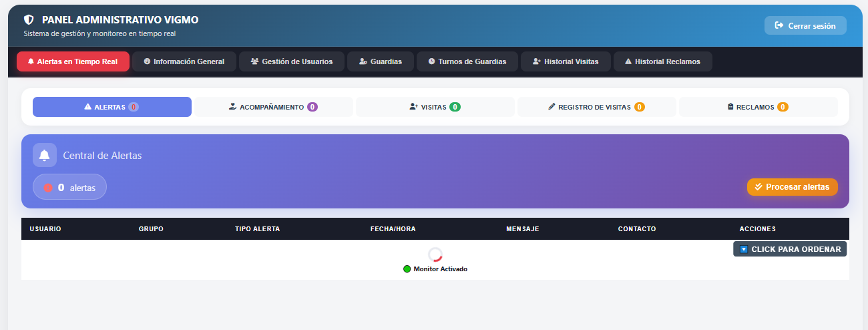Click the Procesar alertas button

(793, 187)
